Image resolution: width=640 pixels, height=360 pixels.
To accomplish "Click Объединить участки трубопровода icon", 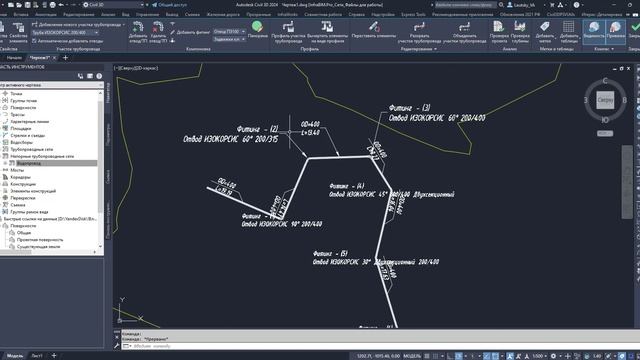I will click(464, 27).
